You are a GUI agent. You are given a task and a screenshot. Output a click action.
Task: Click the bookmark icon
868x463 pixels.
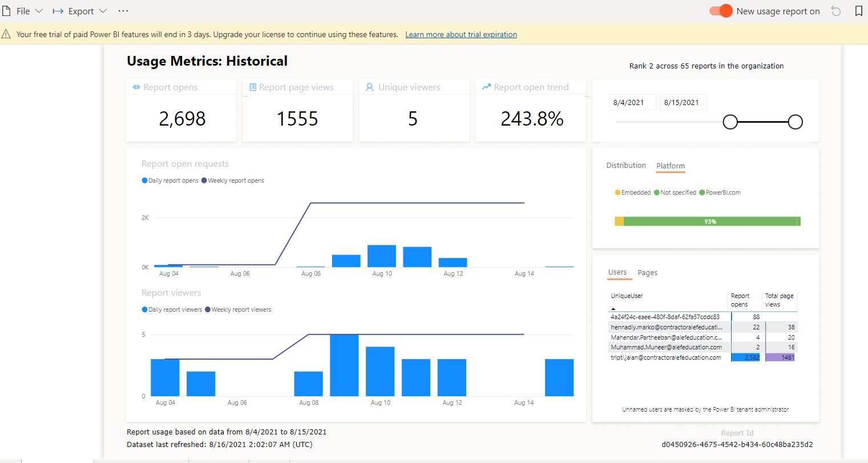859,11
